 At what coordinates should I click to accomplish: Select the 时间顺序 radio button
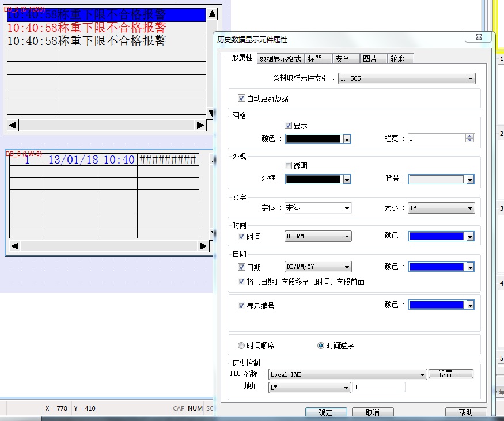pos(241,346)
